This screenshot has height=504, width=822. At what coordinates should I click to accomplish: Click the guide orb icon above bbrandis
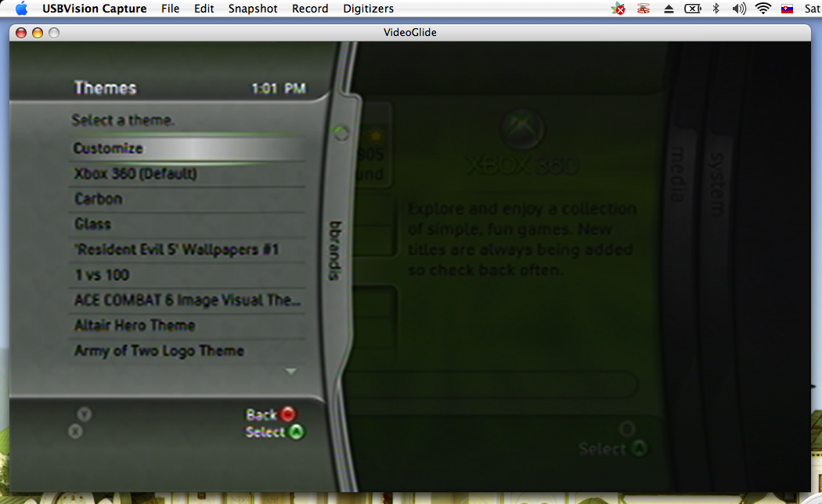click(341, 133)
